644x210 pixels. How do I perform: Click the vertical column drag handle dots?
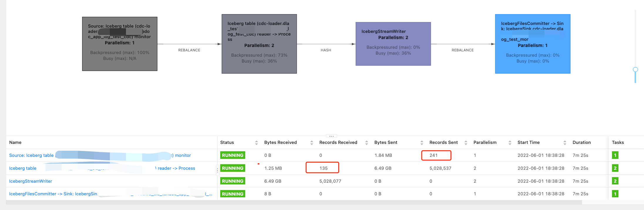pos(217,170)
